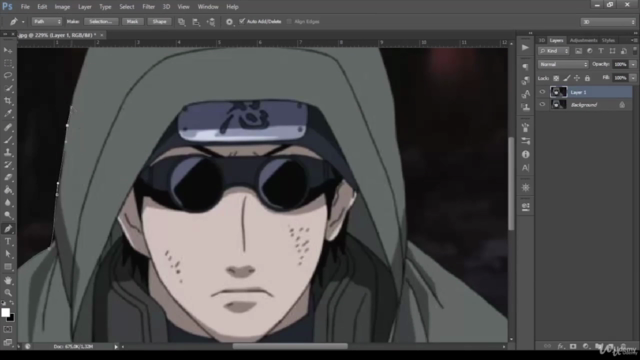The width and height of the screenshot is (640, 360).
Task: Open the Normal blend mode dropdown
Action: click(563, 64)
